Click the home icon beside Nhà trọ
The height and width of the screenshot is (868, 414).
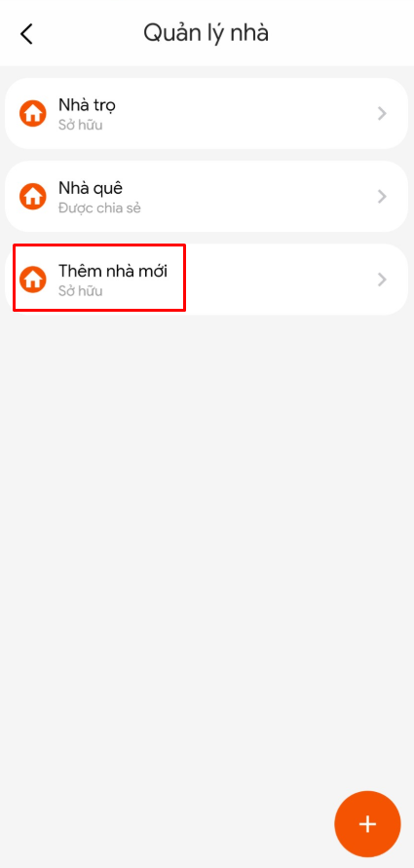click(x=33, y=113)
